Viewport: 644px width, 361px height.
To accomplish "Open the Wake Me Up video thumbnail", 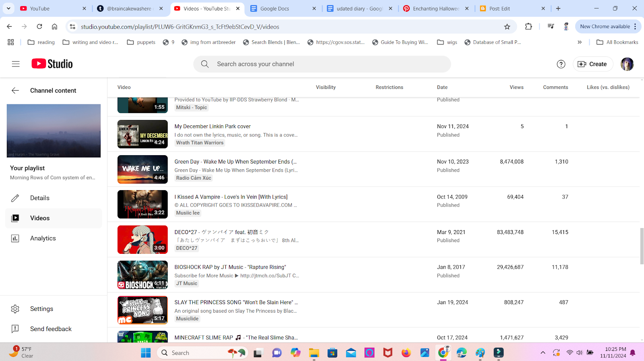I will coord(142,169).
